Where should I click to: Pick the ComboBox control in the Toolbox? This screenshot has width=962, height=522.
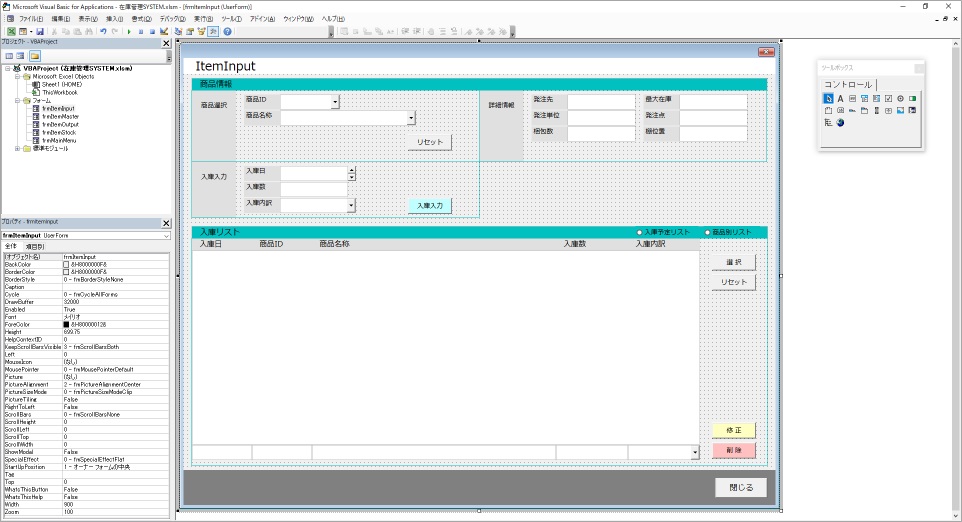click(864, 99)
